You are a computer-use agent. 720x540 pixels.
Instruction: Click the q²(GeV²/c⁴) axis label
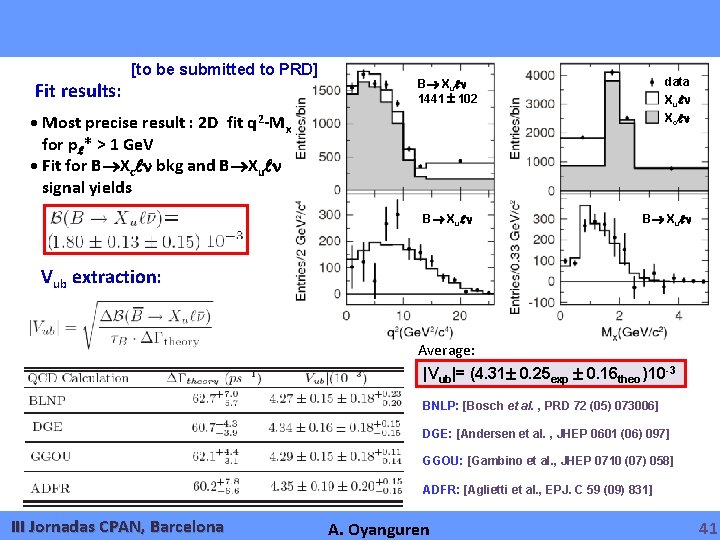coord(420,331)
